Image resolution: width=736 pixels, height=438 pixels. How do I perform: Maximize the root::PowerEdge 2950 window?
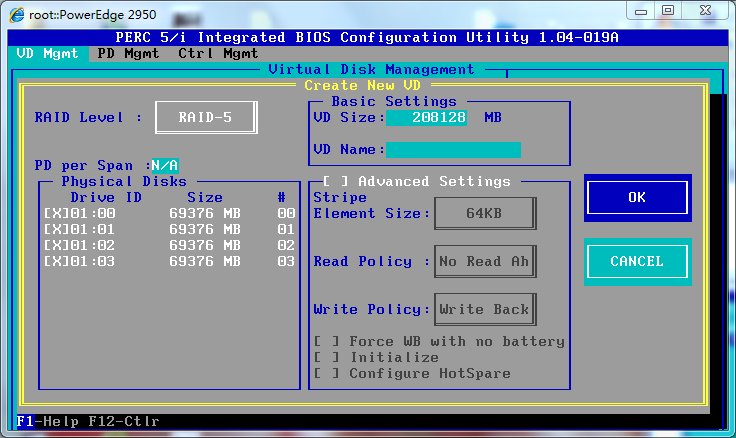[x=668, y=11]
